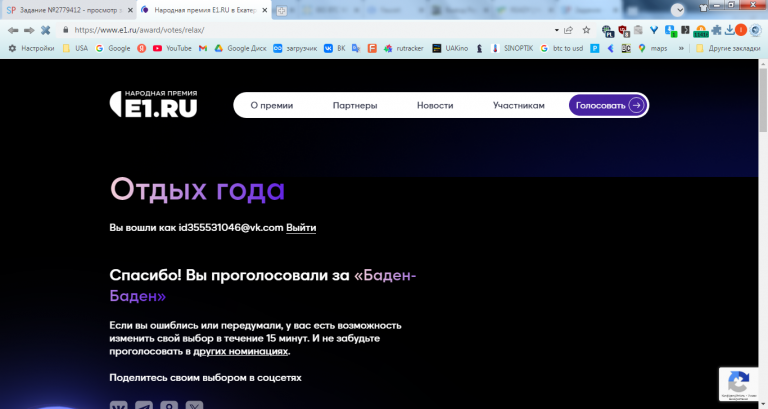Open the blue P bookmark icon
The width and height of the screenshot is (768, 409).
click(595, 48)
